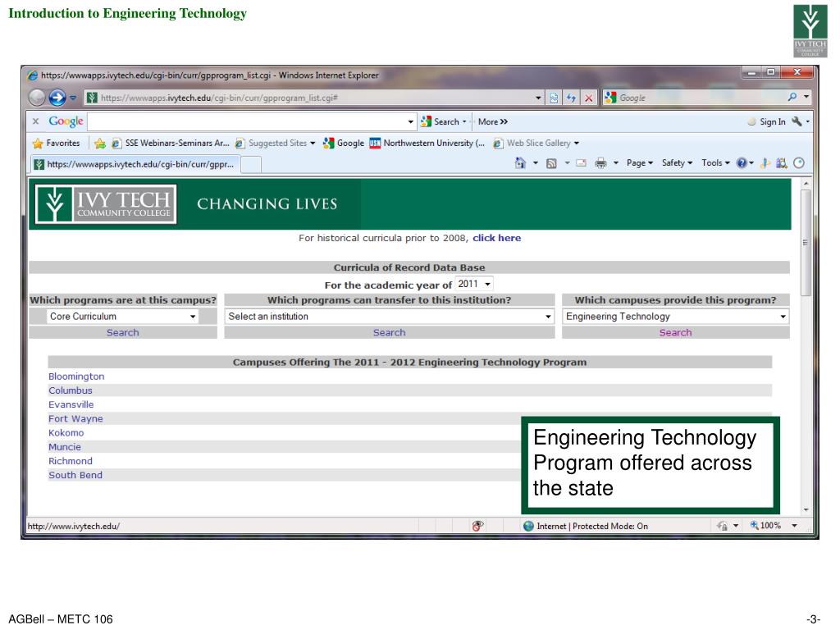Screen dimensions: 840x630
Task: Click Search under transfer institution
Action: pos(390,333)
